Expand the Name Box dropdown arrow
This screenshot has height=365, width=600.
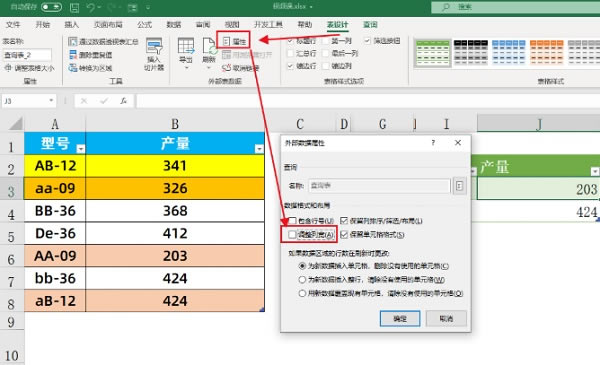[51, 101]
